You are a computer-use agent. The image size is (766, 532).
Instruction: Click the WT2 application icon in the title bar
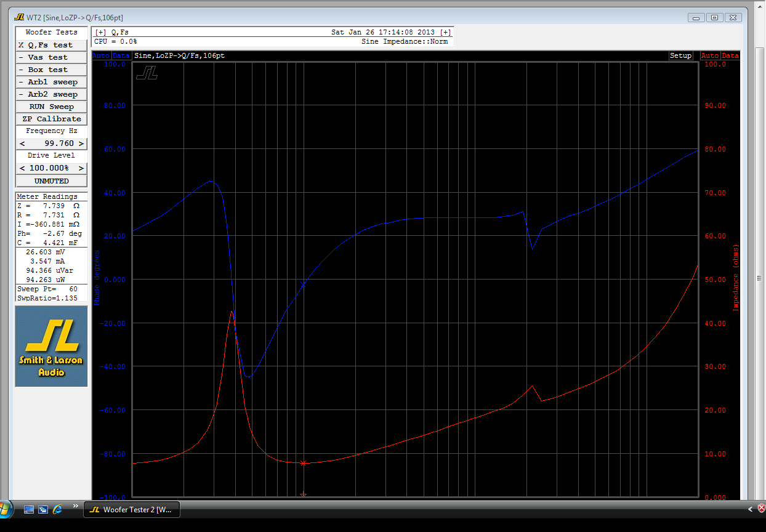tap(19, 17)
